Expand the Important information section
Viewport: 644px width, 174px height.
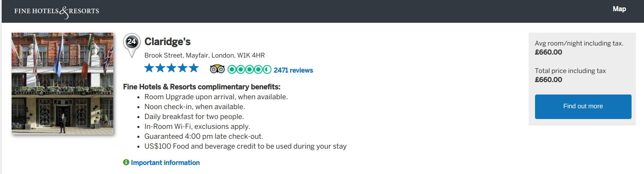(165, 162)
